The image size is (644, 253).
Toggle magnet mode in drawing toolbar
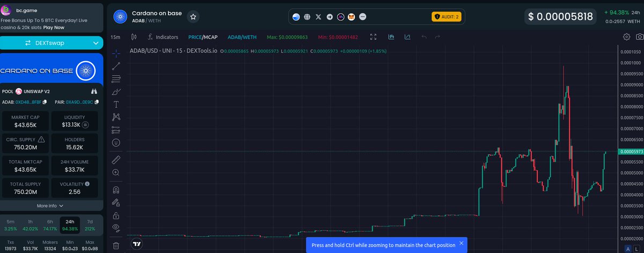click(x=116, y=190)
